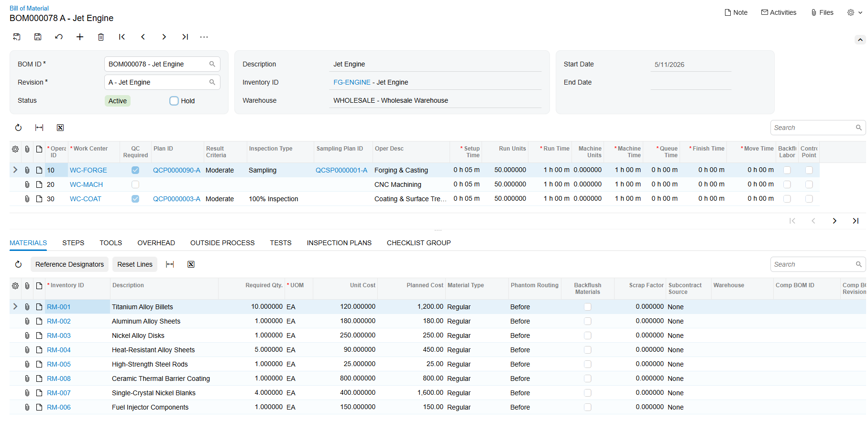
Task: Export operations grid to Excel icon
Action: [x=60, y=128]
